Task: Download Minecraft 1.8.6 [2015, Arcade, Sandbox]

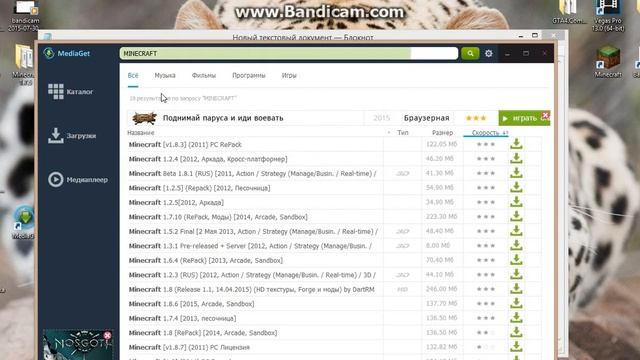Action: point(516,304)
